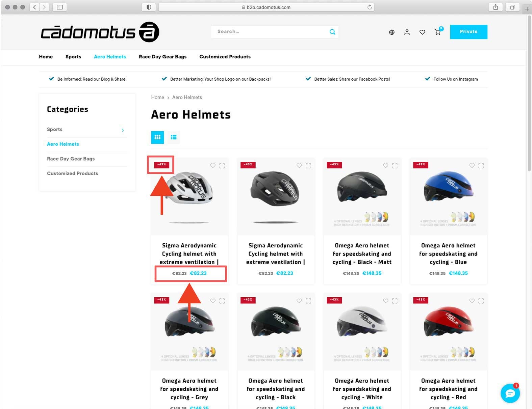Add Omega Black helmet to wishlist
The image size is (532, 409).
299,301
